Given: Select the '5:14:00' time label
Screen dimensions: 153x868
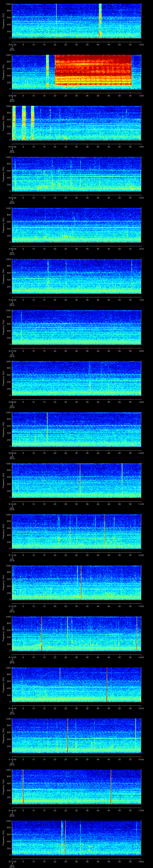Looking at the screenshot, I should coord(12,708).
